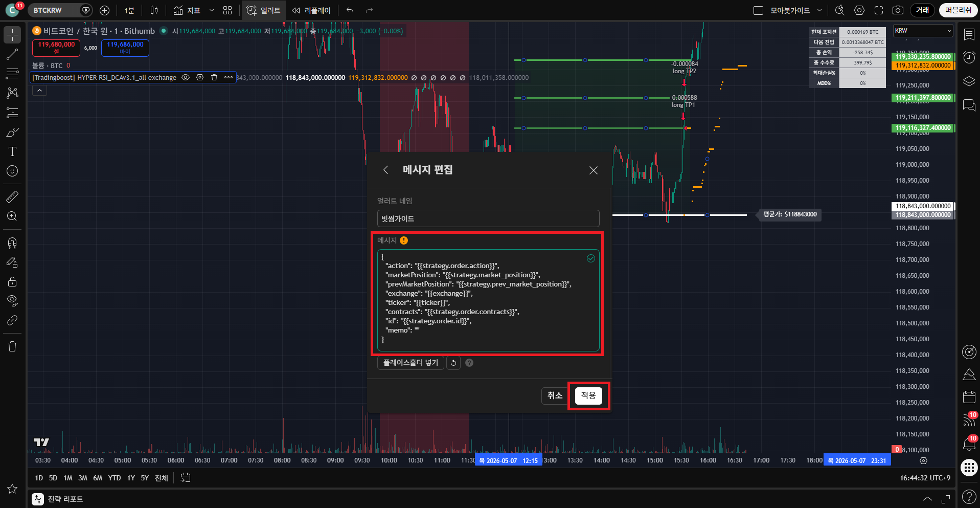Toggle indicator visibility eye icon

186,77
